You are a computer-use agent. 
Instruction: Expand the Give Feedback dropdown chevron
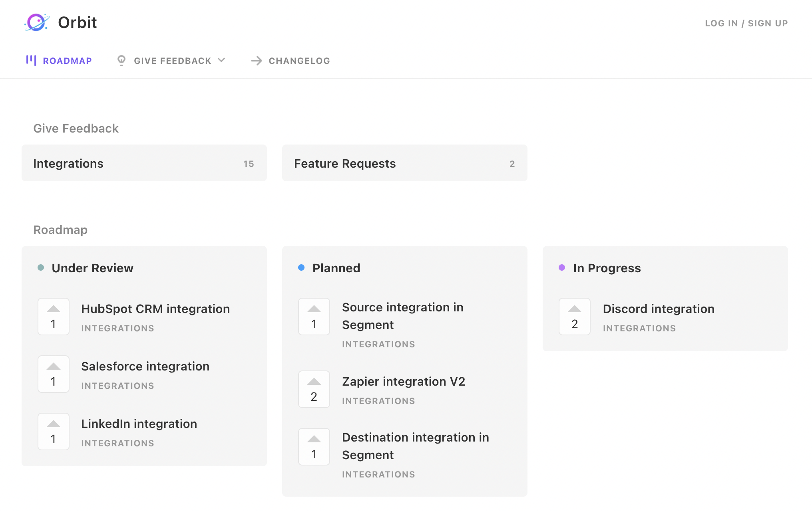(x=221, y=60)
